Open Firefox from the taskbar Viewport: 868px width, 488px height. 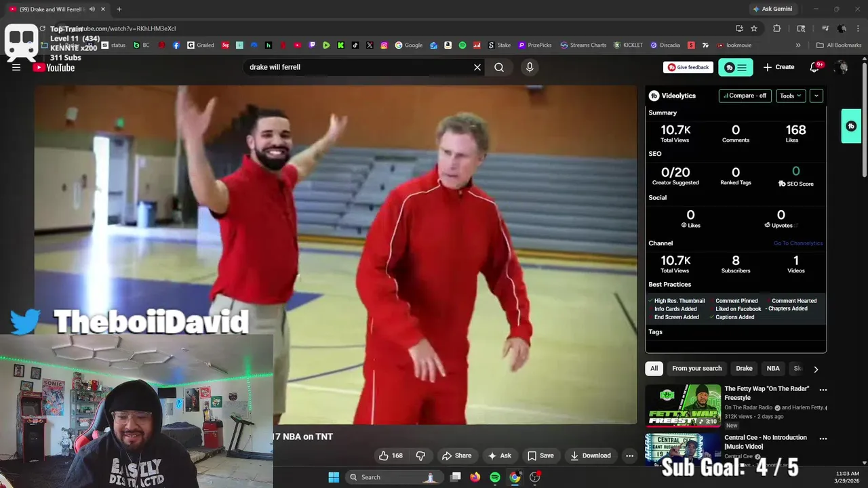(475, 477)
